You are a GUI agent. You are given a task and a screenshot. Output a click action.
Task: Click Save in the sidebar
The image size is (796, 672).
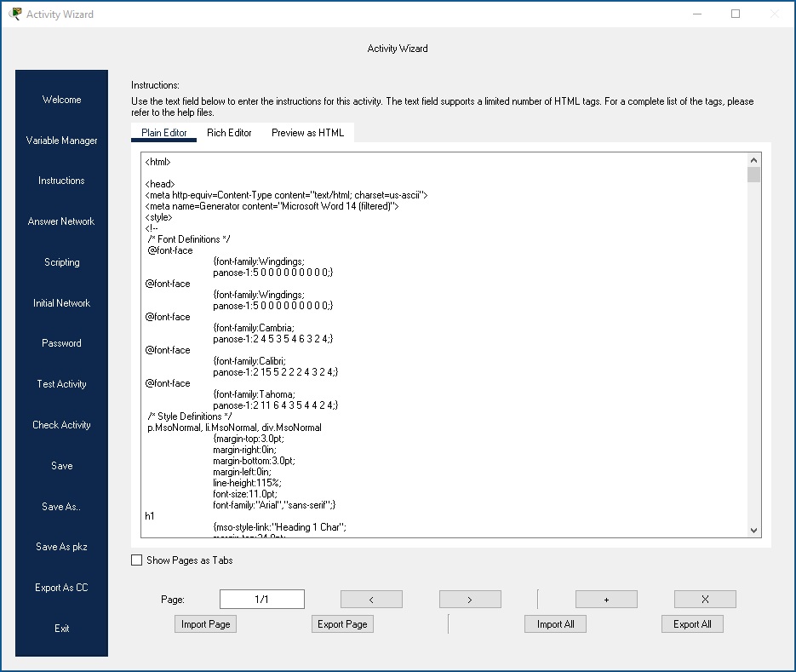[x=61, y=466]
